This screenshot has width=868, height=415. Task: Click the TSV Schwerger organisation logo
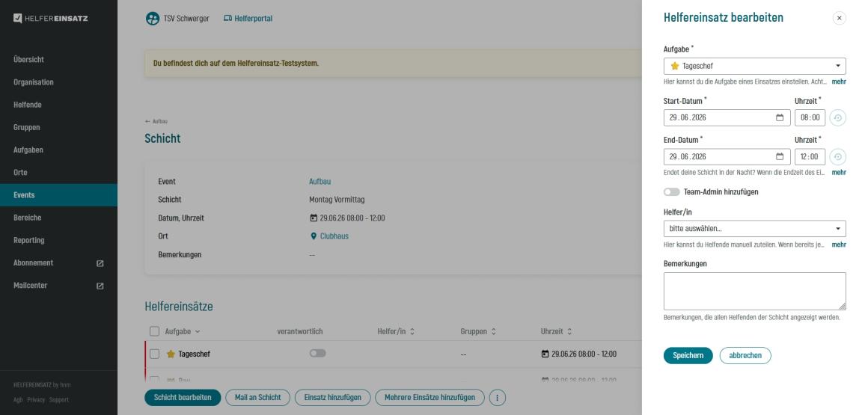click(152, 19)
